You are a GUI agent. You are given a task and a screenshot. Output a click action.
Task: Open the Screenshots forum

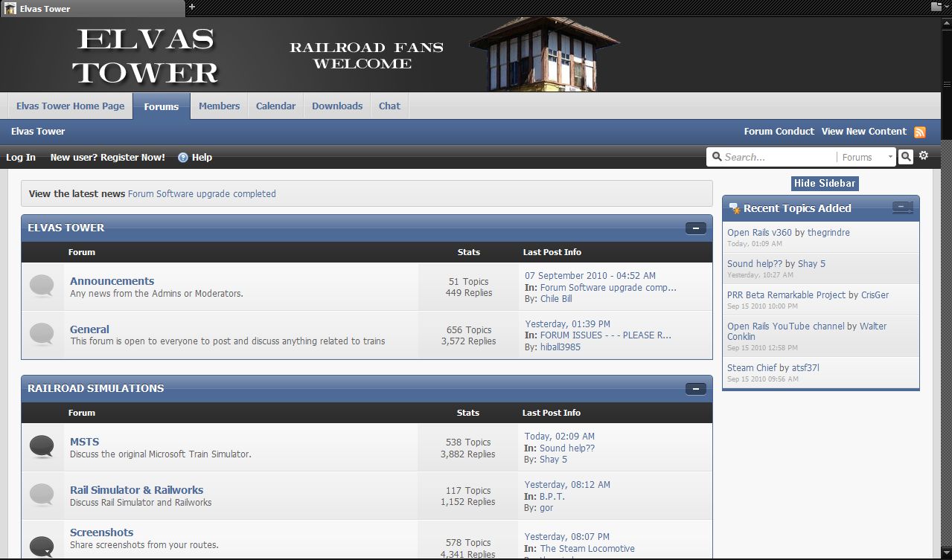(102, 532)
